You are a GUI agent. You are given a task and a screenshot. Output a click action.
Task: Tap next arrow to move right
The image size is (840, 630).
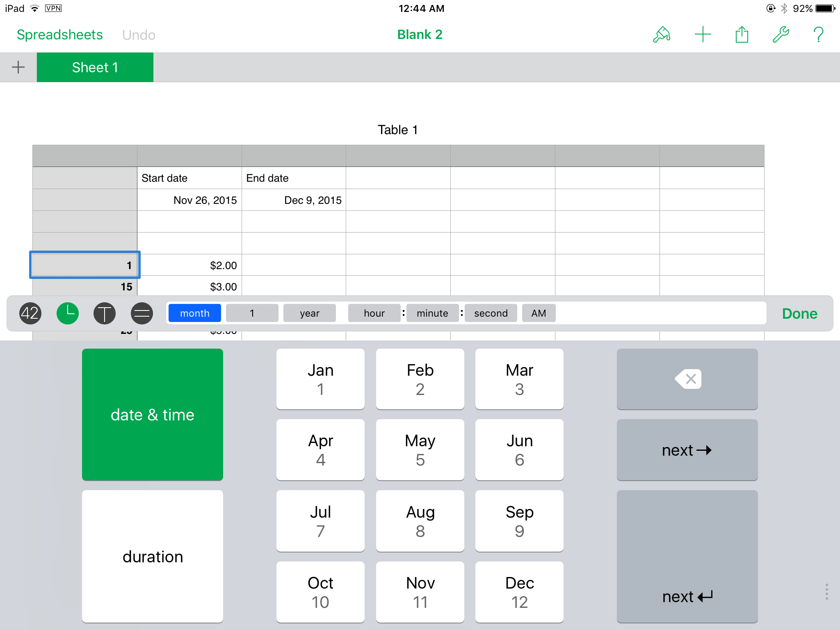click(x=687, y=450)
